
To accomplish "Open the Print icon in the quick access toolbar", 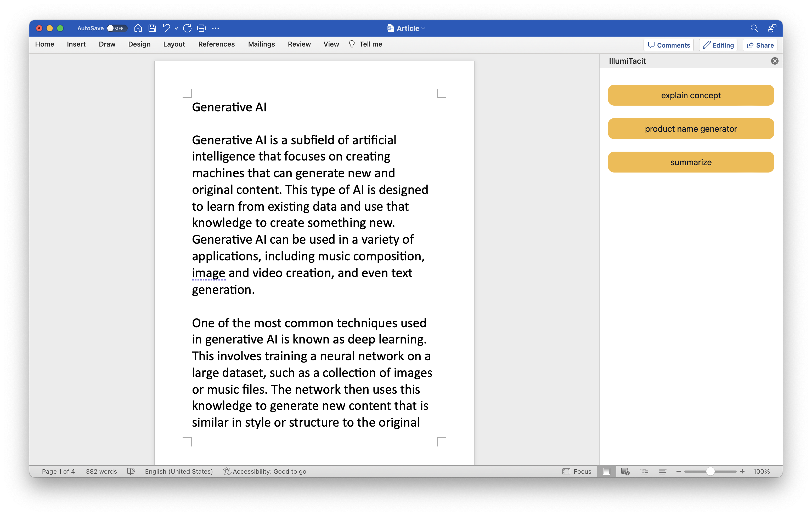I will [x=202, y=28].
